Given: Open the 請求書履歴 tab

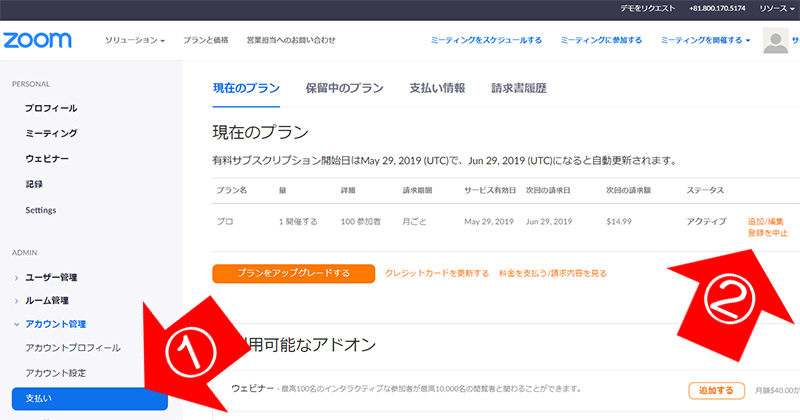Looking at the screenshot, I should pos(518,88).
